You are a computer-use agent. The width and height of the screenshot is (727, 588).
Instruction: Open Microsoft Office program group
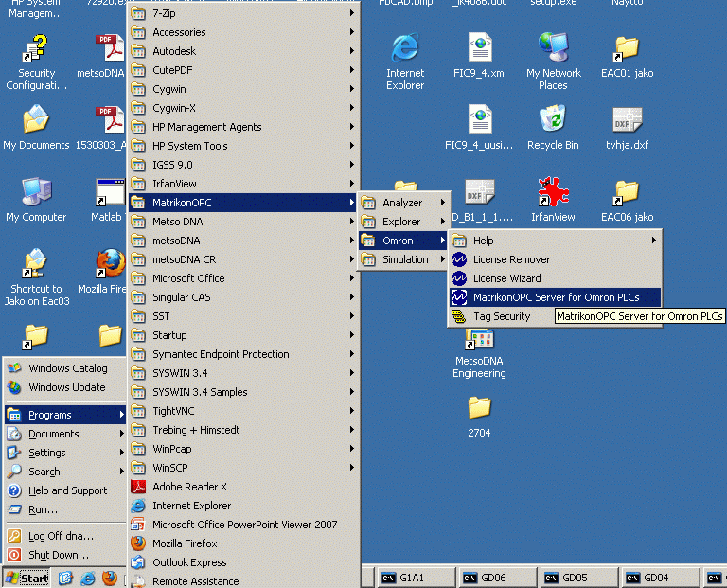(x=243, y=278)
